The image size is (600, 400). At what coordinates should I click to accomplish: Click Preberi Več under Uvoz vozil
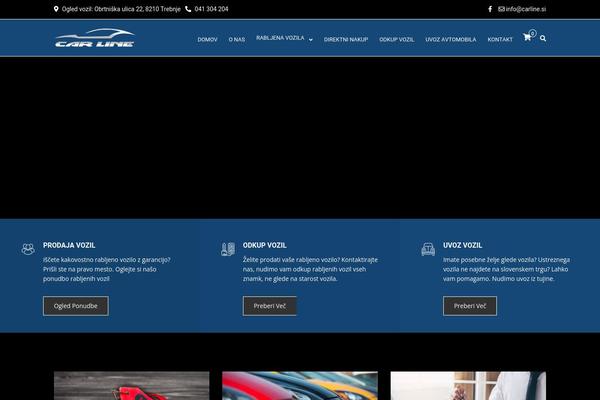pyautogui.click(x=470, y=306)
